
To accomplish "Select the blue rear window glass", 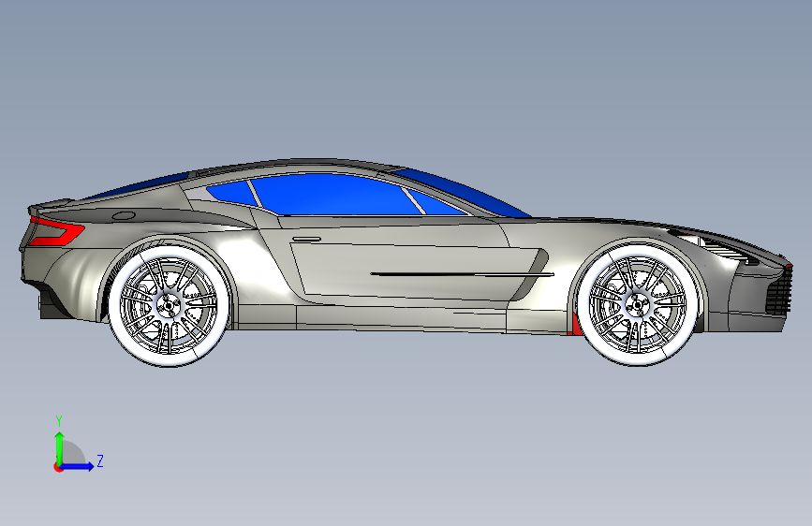I will [138, 187].
